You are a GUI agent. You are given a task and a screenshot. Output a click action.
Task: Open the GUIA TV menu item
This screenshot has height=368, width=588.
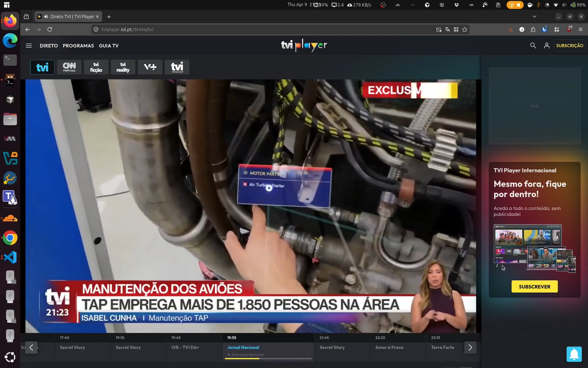pyautogui.click(x=109, y=46)
